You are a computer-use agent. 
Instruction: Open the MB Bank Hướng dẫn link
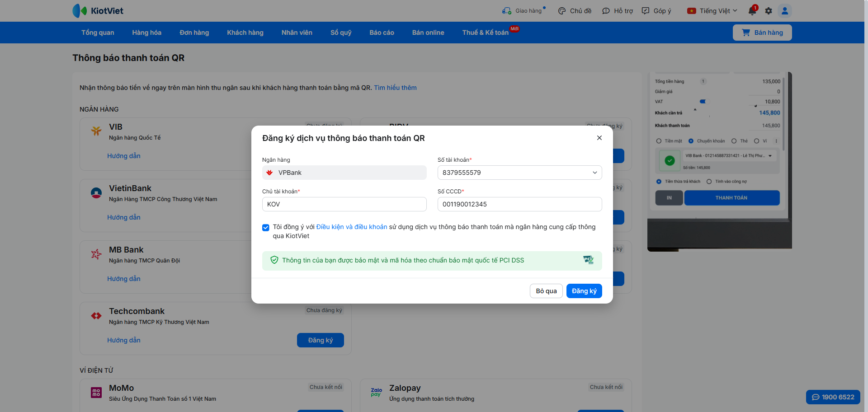click(124, 279)
